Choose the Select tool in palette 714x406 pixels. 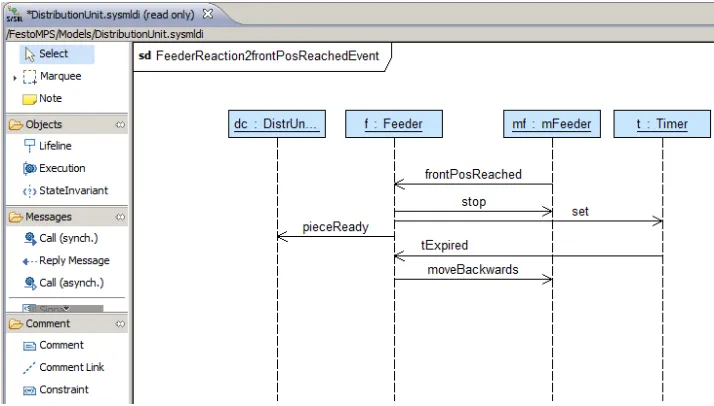[x=57, y=54]
